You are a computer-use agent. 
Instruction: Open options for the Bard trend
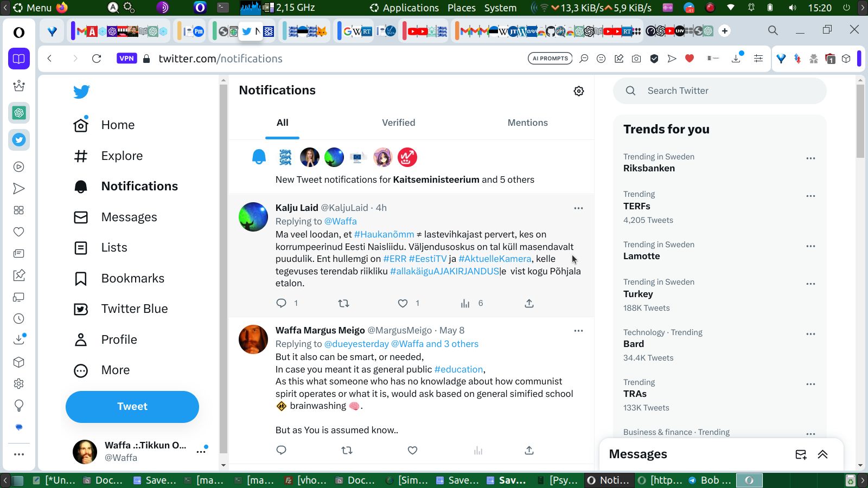click(810, 334)
